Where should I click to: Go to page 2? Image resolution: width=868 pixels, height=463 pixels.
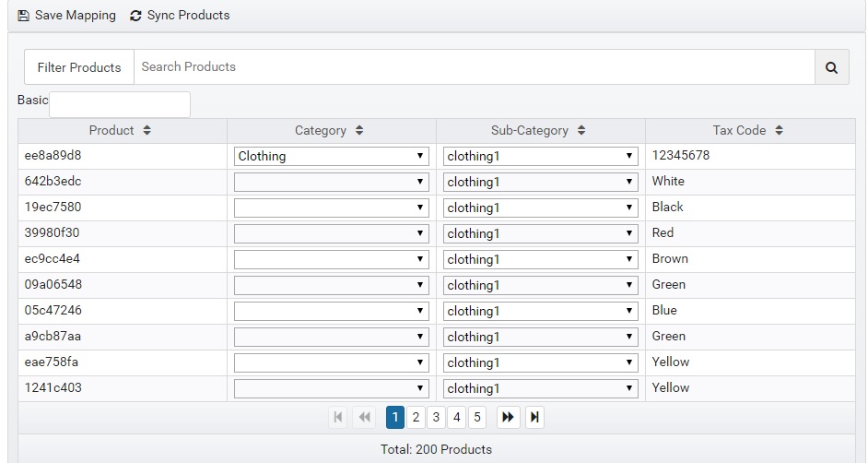click(x=416, y=418)
